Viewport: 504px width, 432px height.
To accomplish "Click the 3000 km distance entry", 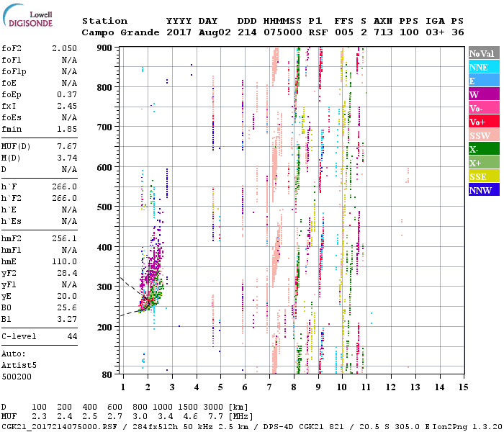I will (213, 408).
